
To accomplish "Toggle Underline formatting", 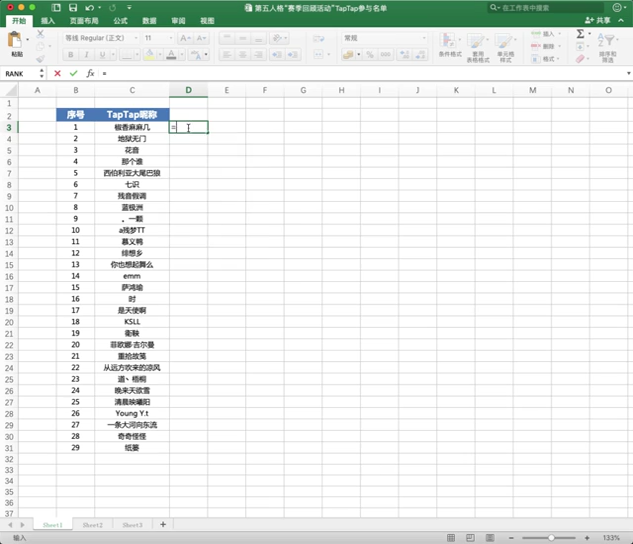I will point(102,54).
